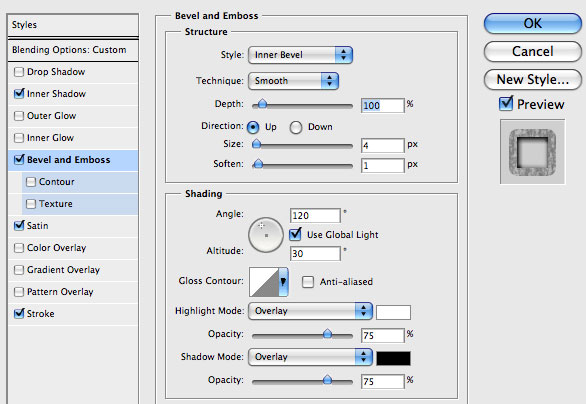The width and height of the screenshot is (586, 404).
Task: Select the Gradient Overlay effect row
Action: pyautogui.click(x=73, y=270)
